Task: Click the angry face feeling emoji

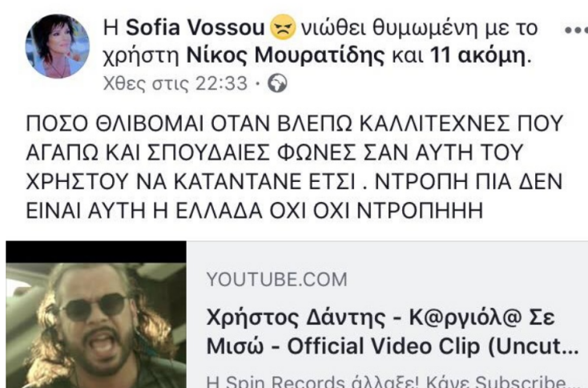Action: (283, 27)
